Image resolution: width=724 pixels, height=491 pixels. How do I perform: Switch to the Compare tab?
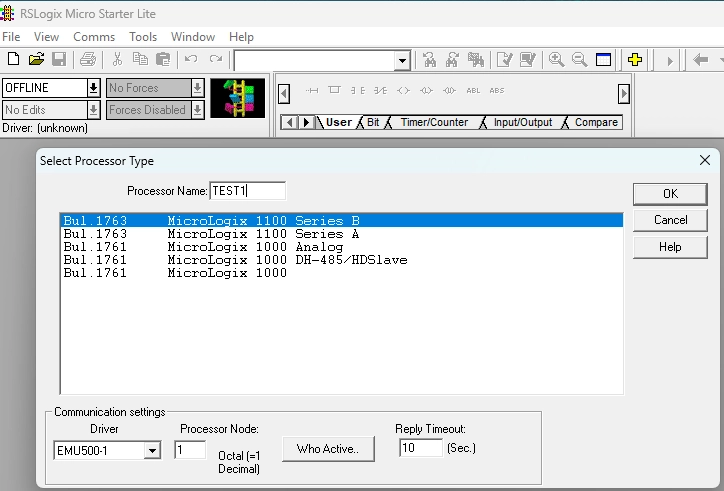596,122
